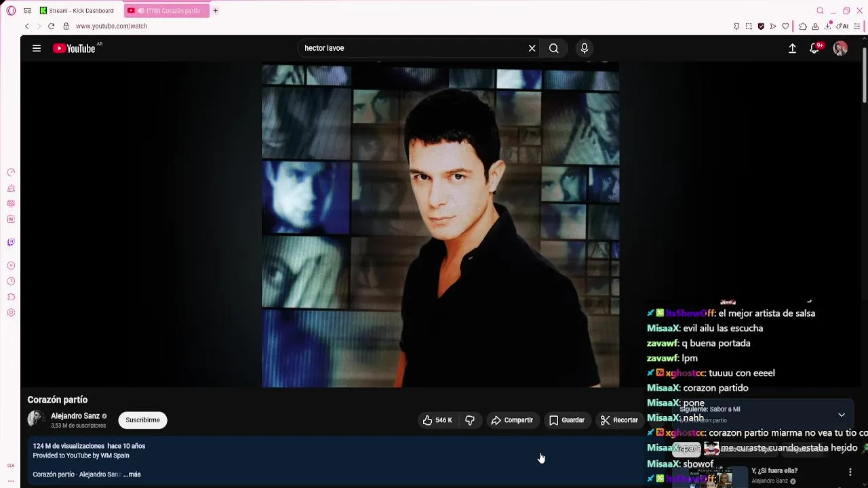
Task: Open Twitch panel in sidebar
Action: point(11,243)
